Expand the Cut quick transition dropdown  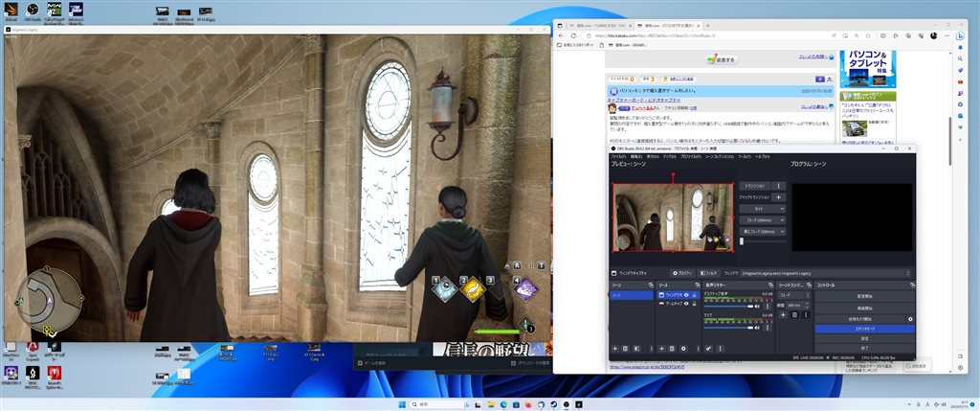click(763, 208)
